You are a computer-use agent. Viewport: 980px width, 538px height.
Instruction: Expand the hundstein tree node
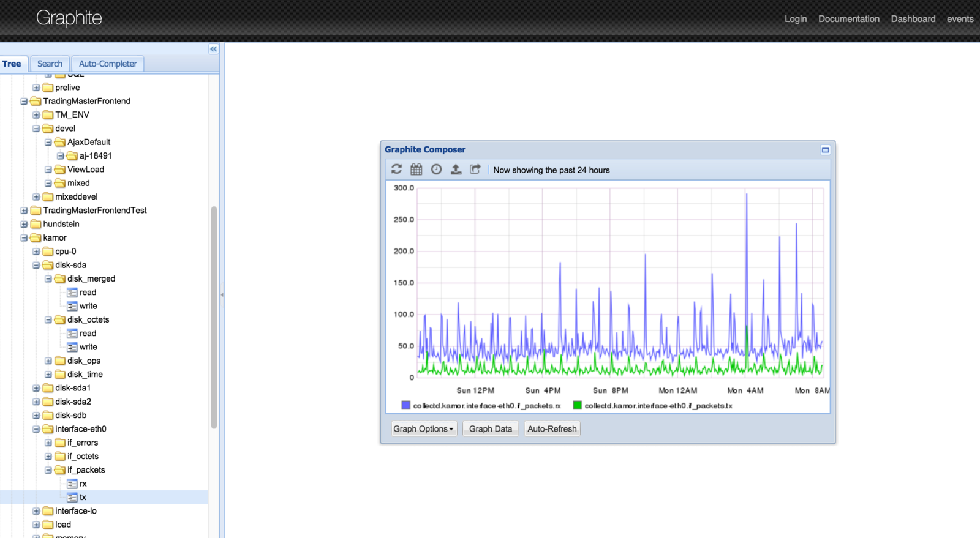point(24,224)
